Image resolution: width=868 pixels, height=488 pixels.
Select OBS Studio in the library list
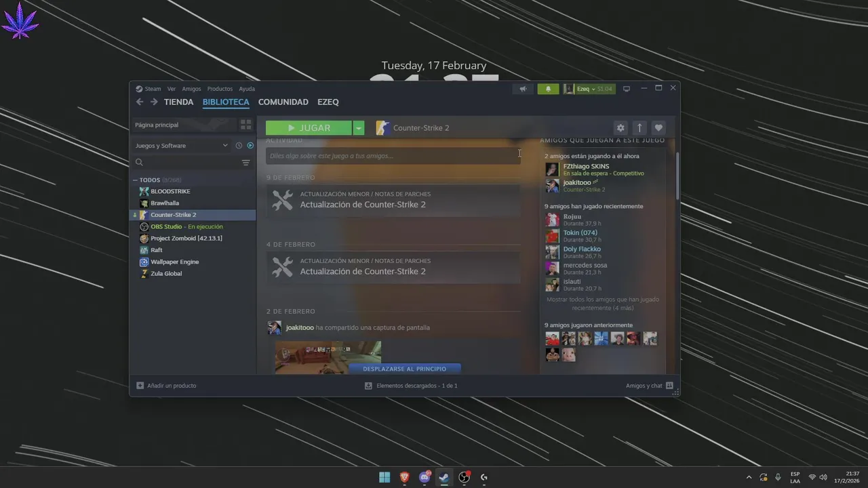coord(186,226)
